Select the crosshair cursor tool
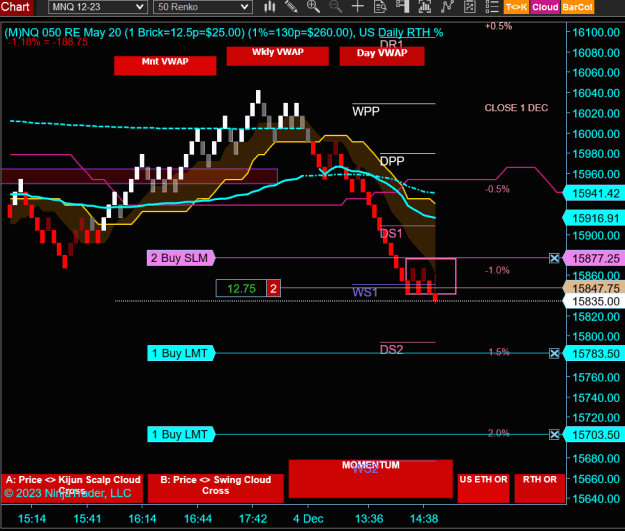 [x=358, y=6]
